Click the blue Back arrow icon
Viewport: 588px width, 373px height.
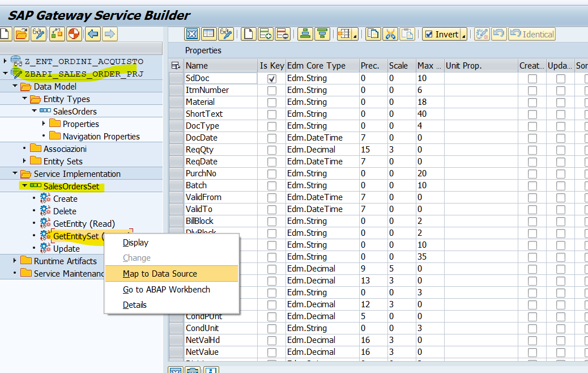[x=93, y=34]
